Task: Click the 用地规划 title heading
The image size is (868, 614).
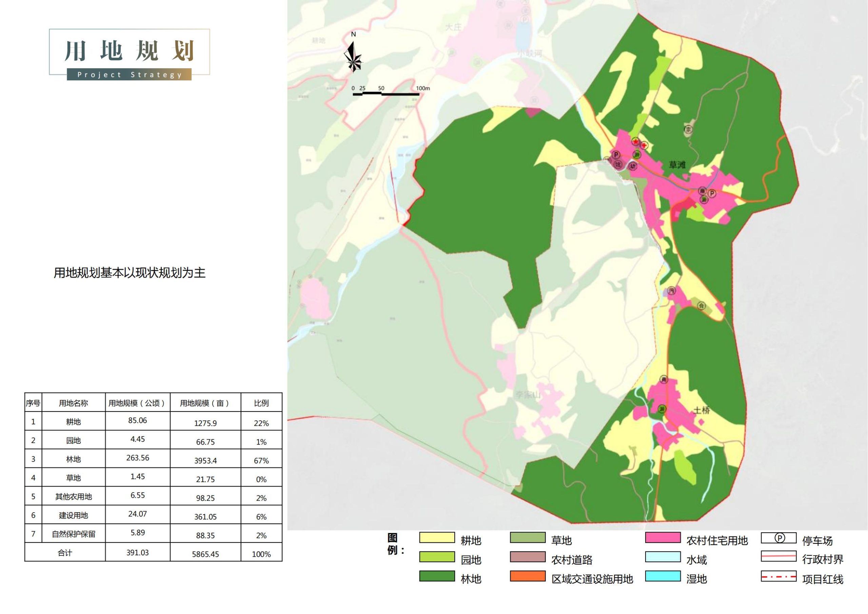Action: click(x=129, y=51)
